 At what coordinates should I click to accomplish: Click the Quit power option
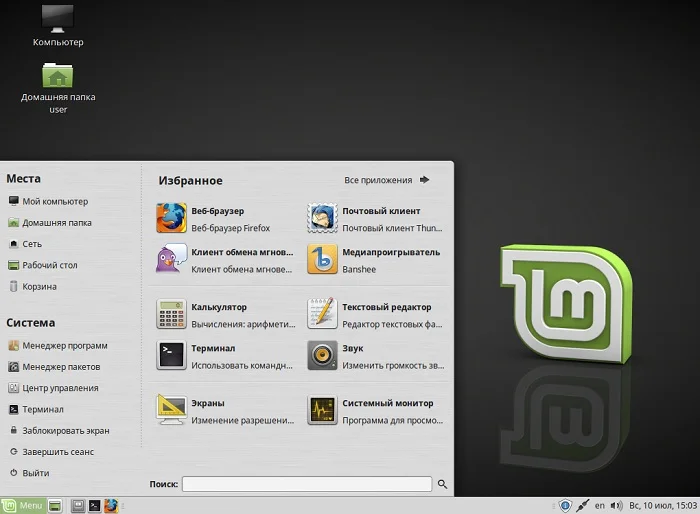click(x=35, y=473)
